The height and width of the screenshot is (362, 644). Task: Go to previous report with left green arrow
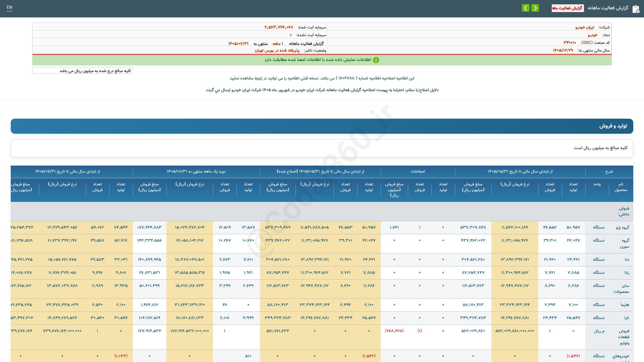pyautogui.click(x=526, y=8)
